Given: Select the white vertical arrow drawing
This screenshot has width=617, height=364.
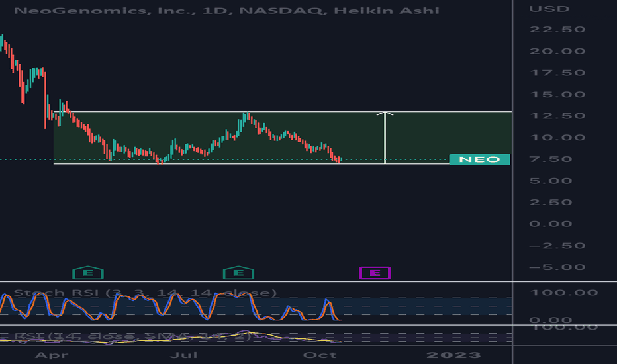Looking at the screenshot, I should 385,138.
